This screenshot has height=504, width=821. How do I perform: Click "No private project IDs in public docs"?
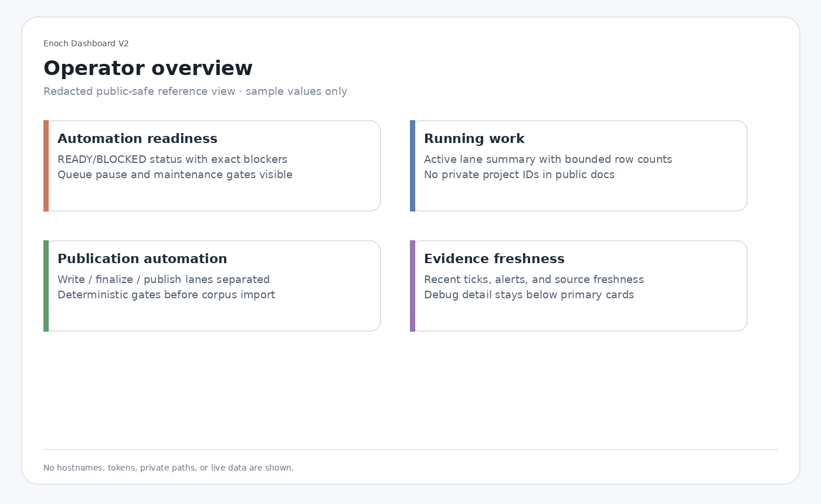click(x=519, y=175)
